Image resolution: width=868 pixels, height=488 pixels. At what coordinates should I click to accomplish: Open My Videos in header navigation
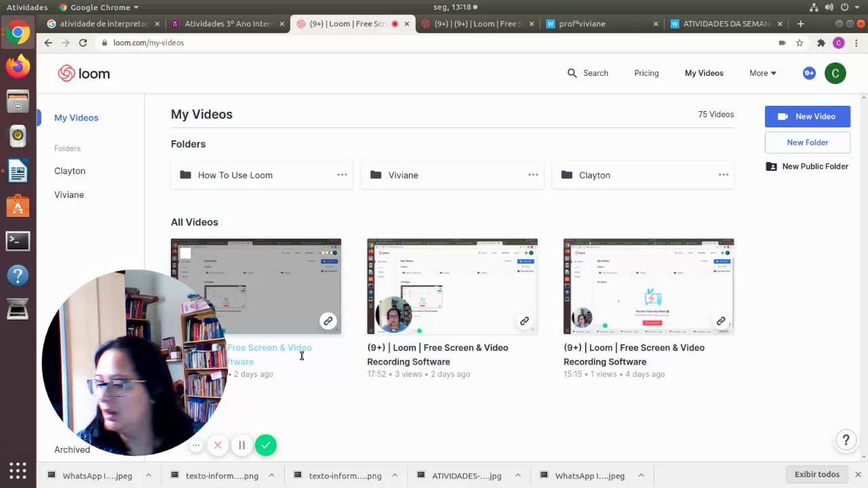tap(704, 73)
